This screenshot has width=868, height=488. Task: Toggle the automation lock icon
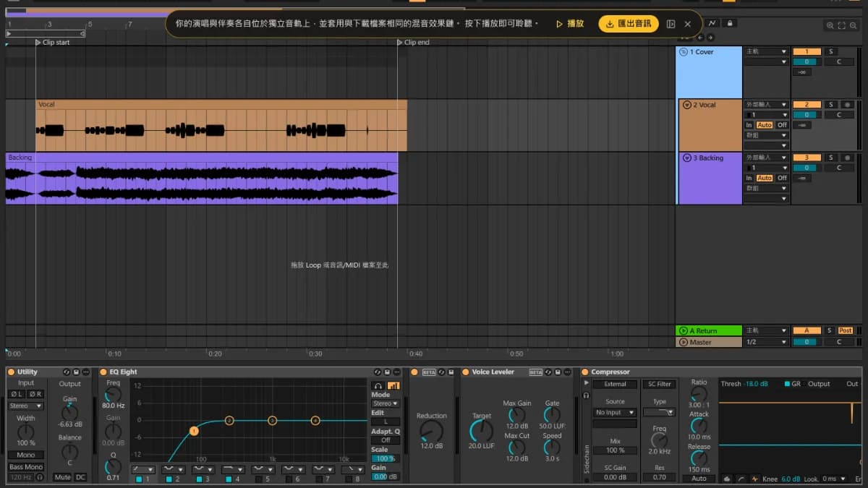[730, 23]
